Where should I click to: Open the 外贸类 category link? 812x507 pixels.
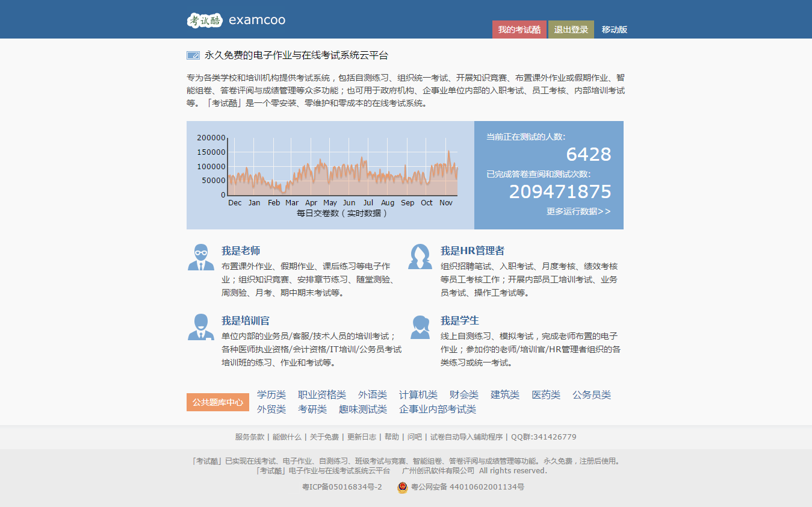click(271, 409)
